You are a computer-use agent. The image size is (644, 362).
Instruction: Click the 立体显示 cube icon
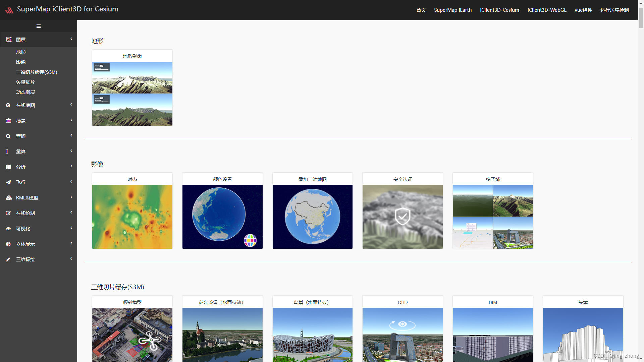point(8,244)
